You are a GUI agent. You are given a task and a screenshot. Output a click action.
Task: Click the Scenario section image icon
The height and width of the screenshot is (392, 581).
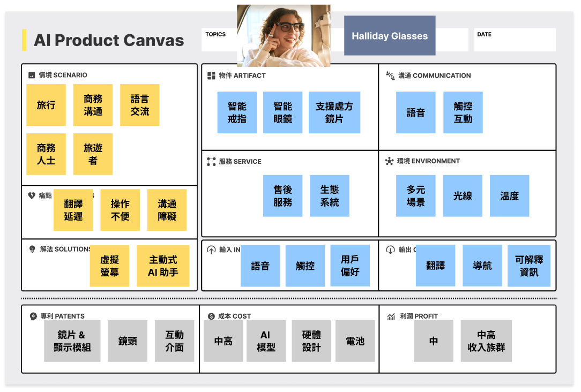click(32, 75)
